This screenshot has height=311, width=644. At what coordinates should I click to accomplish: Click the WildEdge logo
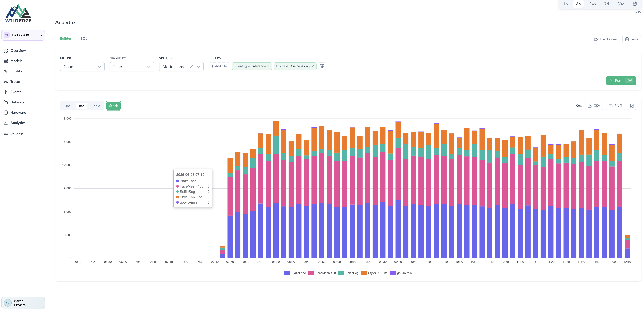tap(18, 13)
